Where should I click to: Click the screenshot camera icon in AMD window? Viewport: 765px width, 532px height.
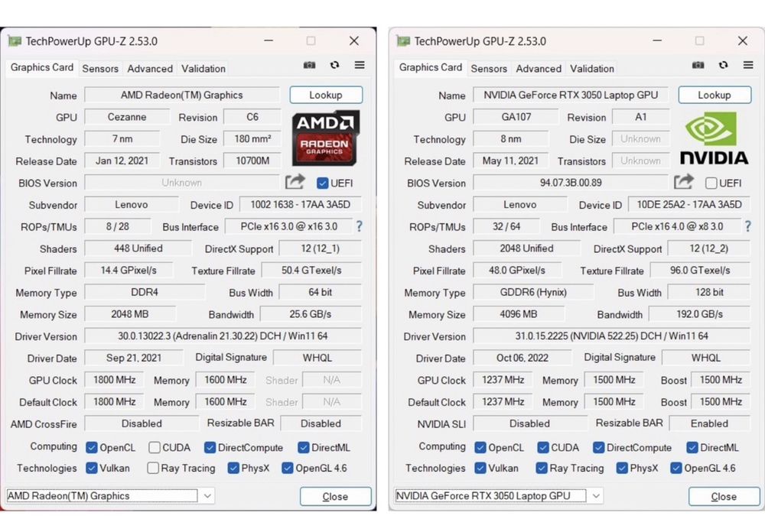click(x=309, y=65)
